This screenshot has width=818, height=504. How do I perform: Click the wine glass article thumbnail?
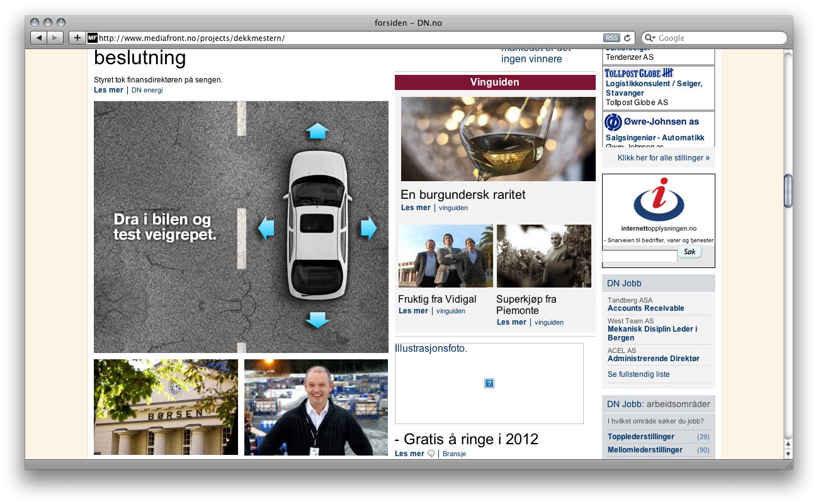(498, 139)
